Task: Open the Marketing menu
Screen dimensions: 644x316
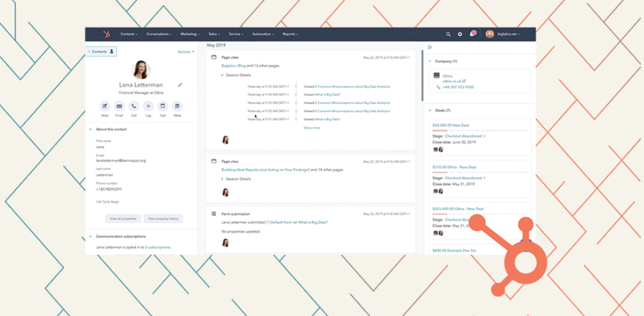Action: pos(190,34)
